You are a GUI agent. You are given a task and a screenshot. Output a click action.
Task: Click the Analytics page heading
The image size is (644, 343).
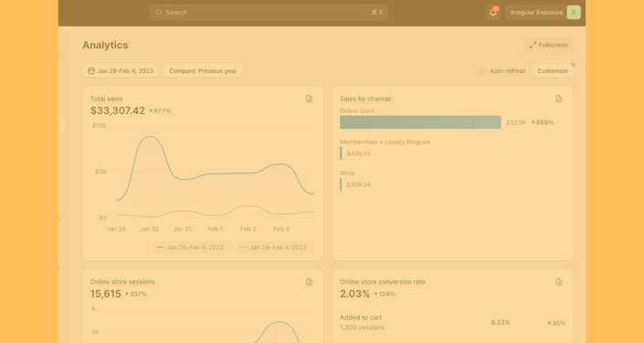click(x=105, y=45)
